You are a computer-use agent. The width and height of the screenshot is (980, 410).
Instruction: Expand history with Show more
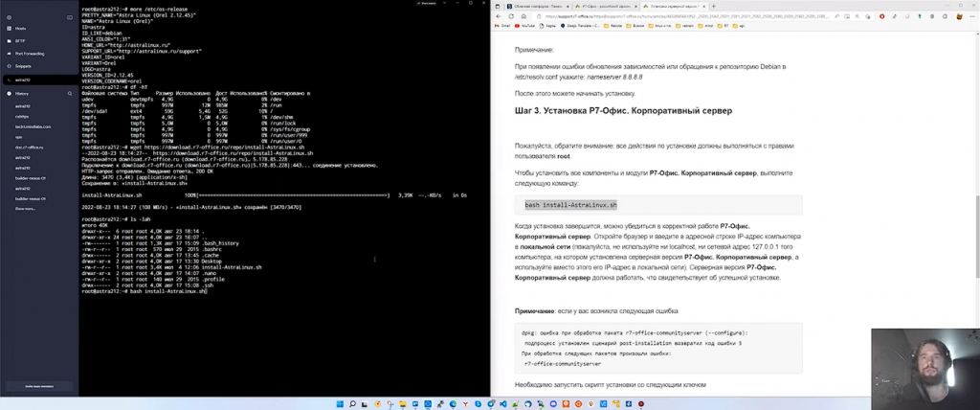click(26, 209)
